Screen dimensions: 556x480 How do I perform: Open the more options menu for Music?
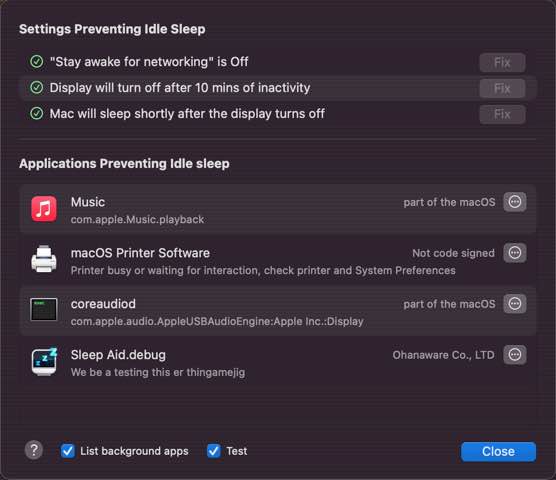515,202
